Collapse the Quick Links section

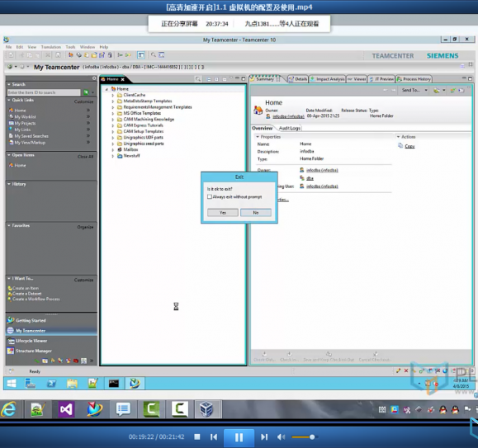click(9, 100)
